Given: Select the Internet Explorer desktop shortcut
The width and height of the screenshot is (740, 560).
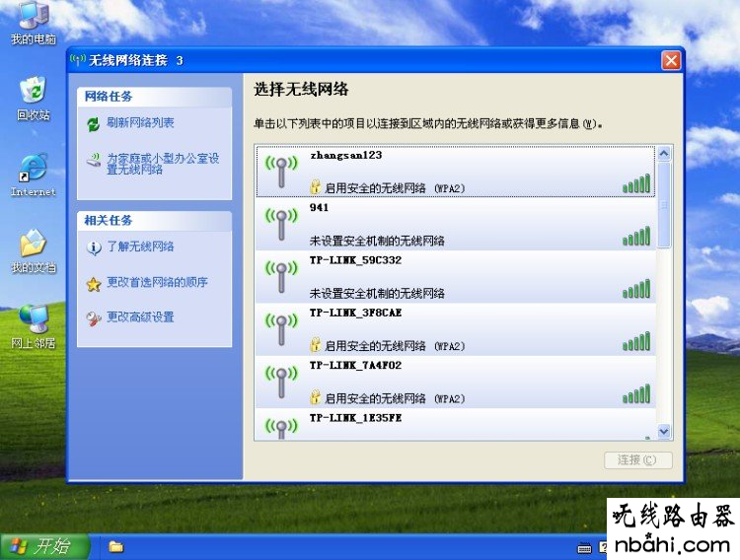Looking at the screenshot, I should click(33, 175).
